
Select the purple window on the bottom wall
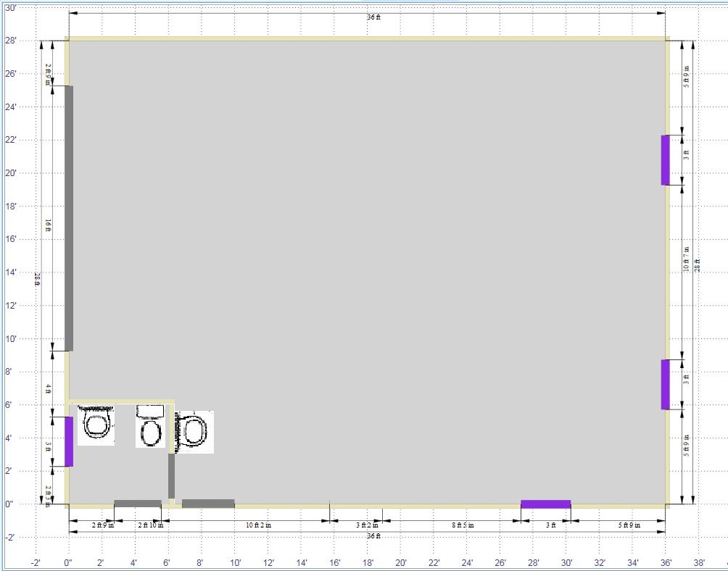[x=545, y=504]
